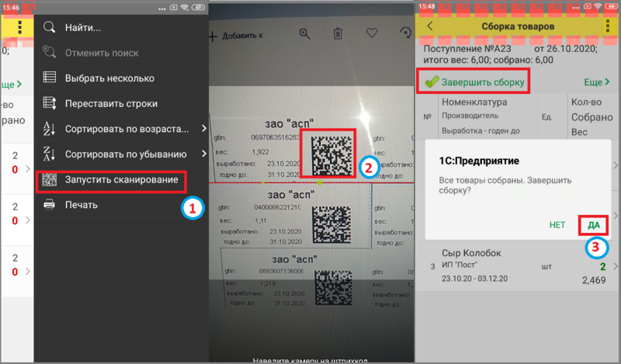Select Отменить поиск menu entry
The image size is (621, 364).
[x=121, y=53]
